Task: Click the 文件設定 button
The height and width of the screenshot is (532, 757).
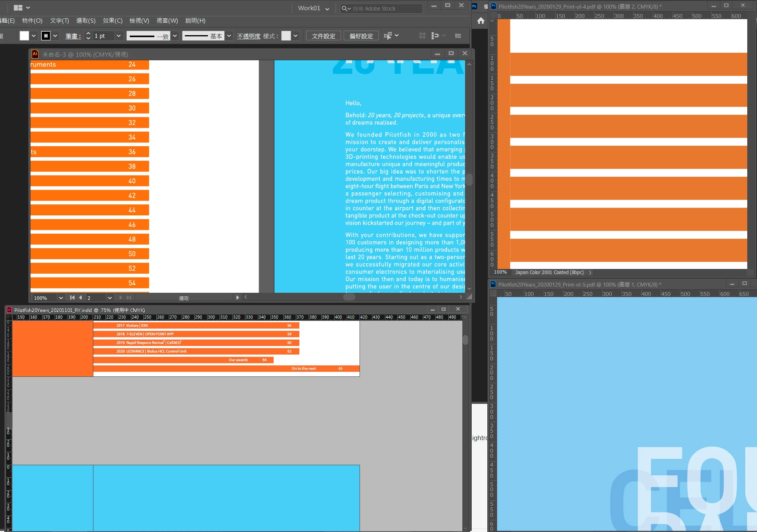Action: (323, 36)
